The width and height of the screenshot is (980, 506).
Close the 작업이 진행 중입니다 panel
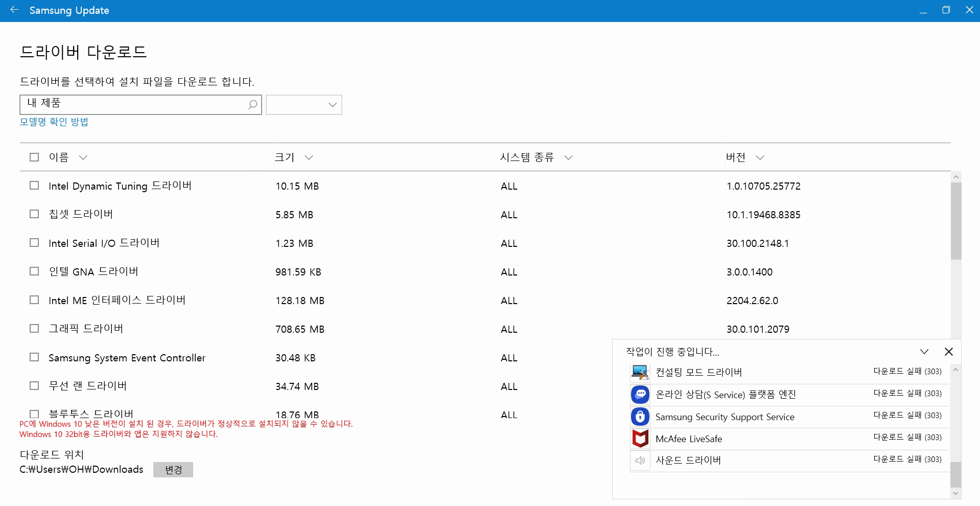pyautogui.click(x=949, y=352)
